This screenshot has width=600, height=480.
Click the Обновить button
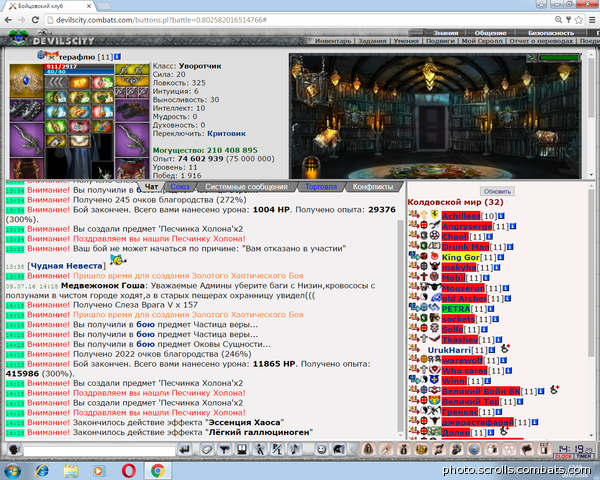(x=497, y=191)
